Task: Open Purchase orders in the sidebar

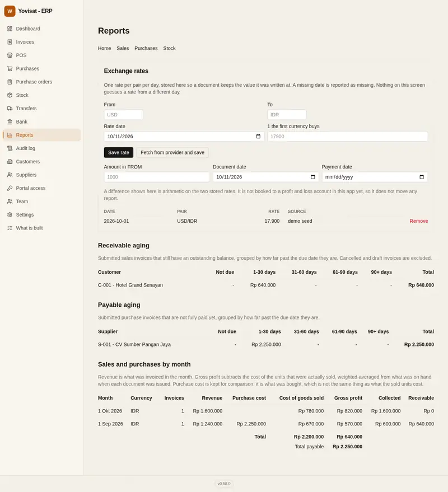Action: click(41, 82)
